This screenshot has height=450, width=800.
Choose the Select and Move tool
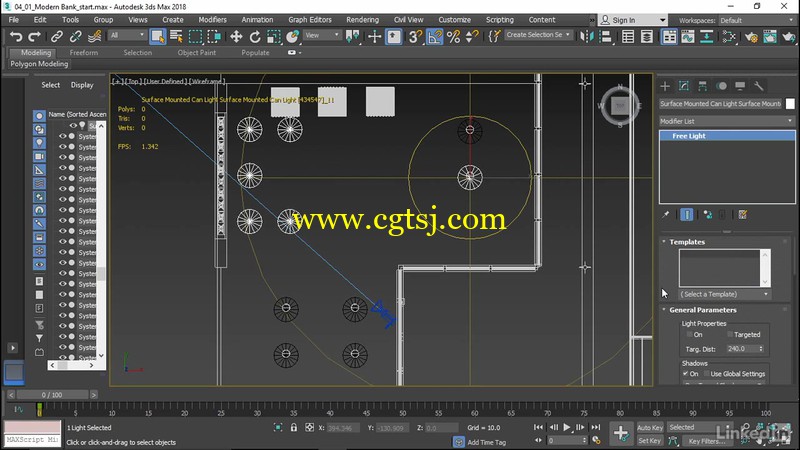236,37
